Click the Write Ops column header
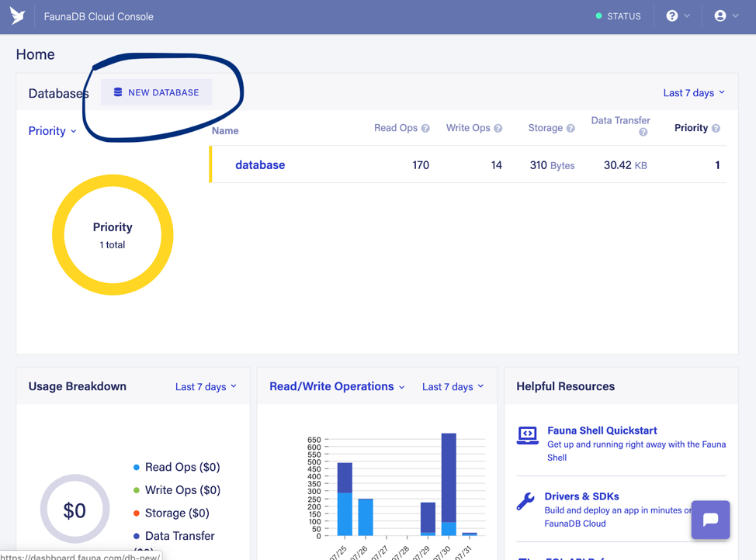 tap(468, 128)
